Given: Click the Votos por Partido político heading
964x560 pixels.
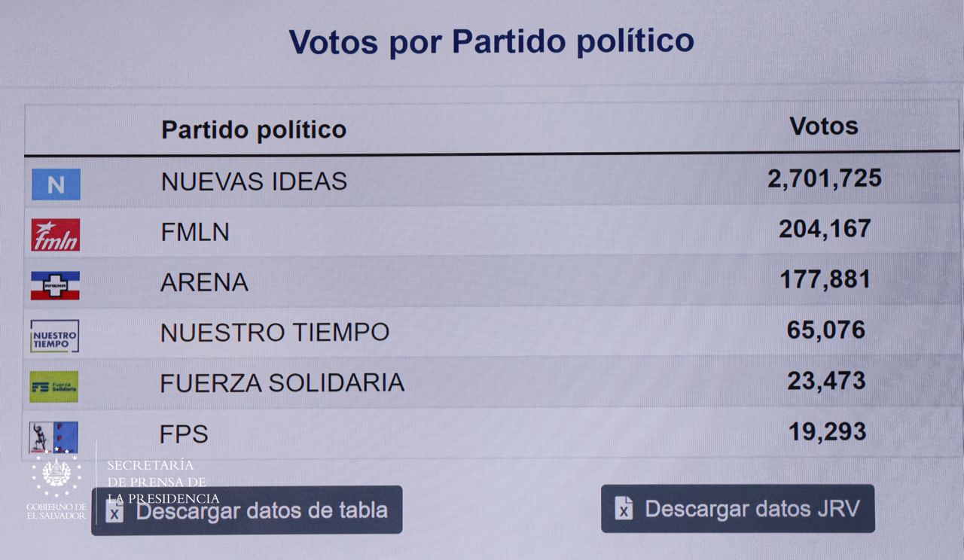Looking at the screenshot, I should point(491,41).
